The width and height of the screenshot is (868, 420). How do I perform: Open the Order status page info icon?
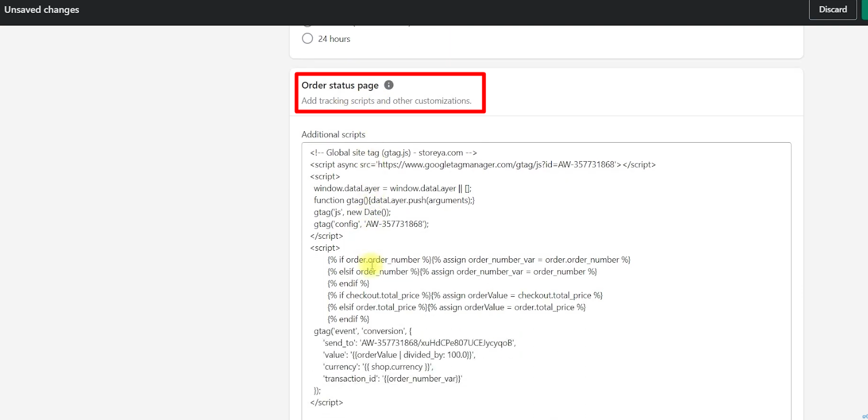[x=389, y=85]
